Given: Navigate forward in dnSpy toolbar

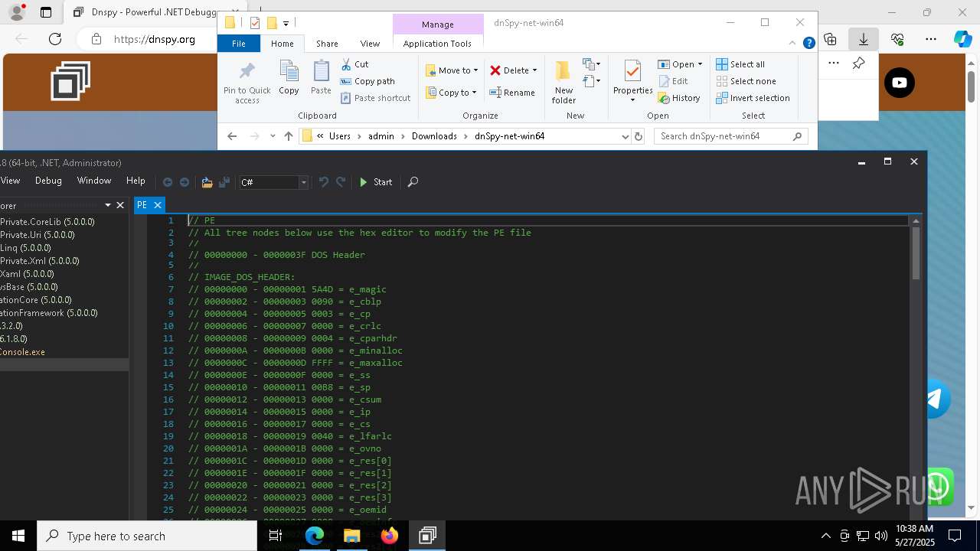Looking at the screenshot, I should tap(185, 182).
